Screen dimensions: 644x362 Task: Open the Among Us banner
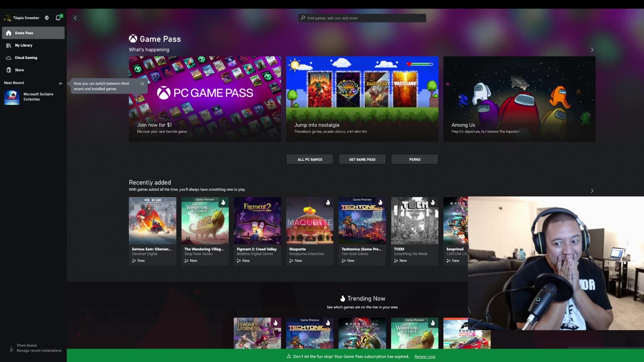pyautogui.click(x=519, y=99)
